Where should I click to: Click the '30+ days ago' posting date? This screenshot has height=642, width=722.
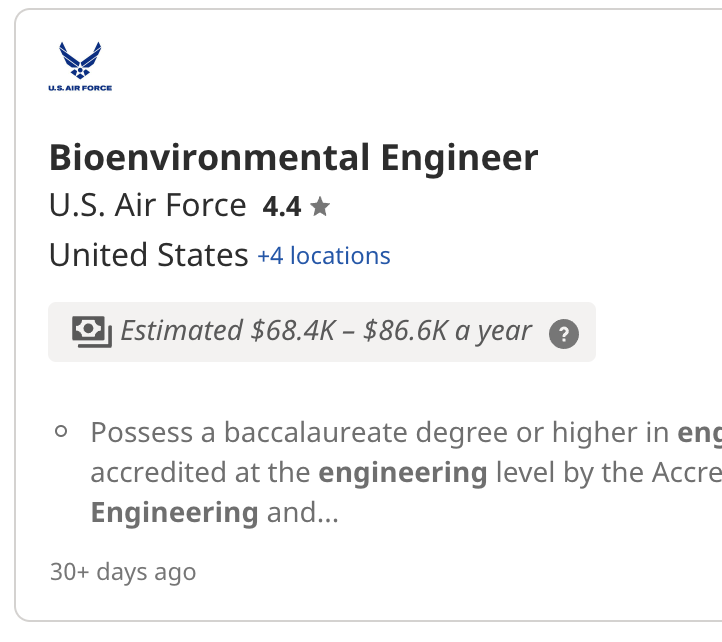tap(122, 572)
